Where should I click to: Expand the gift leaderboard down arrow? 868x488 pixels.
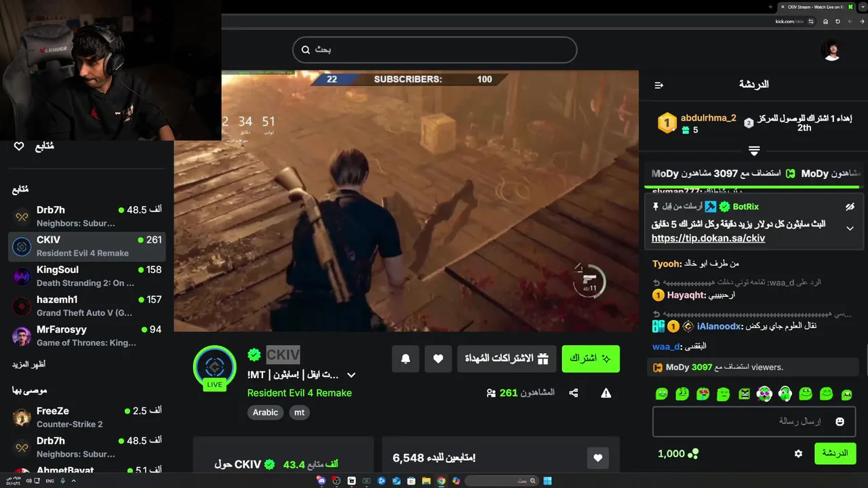pos(754,150)
